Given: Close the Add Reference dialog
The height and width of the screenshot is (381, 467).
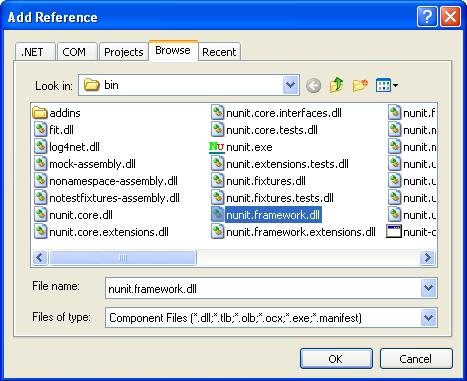Looking at the screenshot, I should [x=451, y=16].
